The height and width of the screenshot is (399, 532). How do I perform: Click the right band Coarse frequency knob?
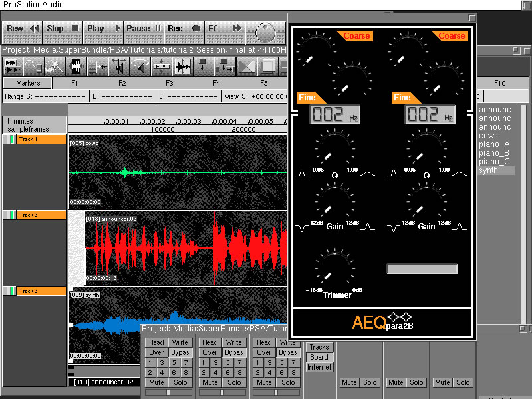pos(408,51)
